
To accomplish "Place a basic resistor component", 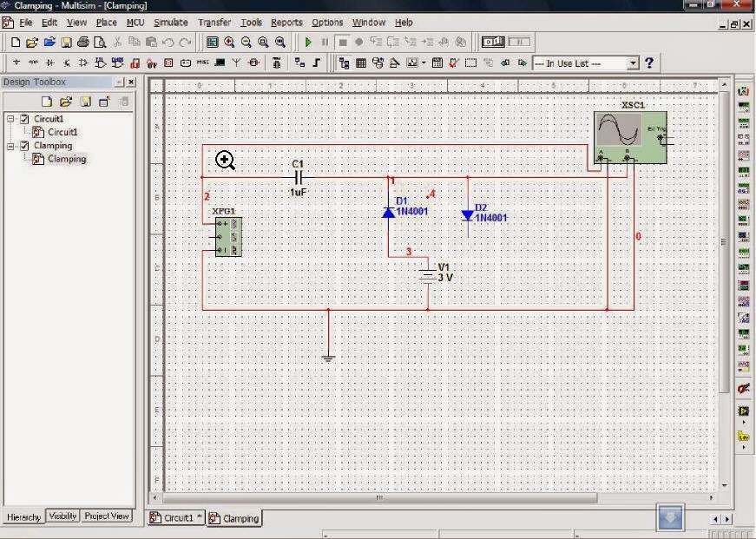I will tap(33, 63).
